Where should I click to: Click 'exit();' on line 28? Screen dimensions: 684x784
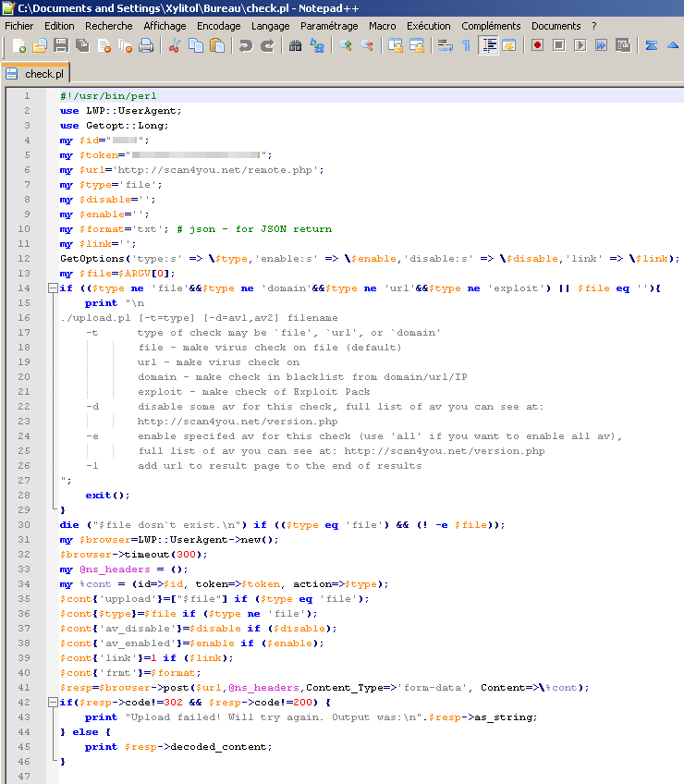click(x=107, y=495)
